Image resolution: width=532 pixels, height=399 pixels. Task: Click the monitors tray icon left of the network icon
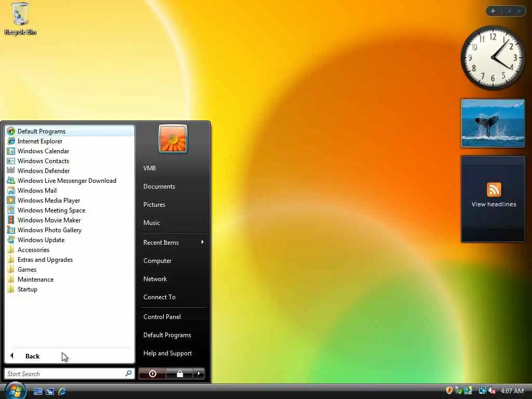click(468, 391)
